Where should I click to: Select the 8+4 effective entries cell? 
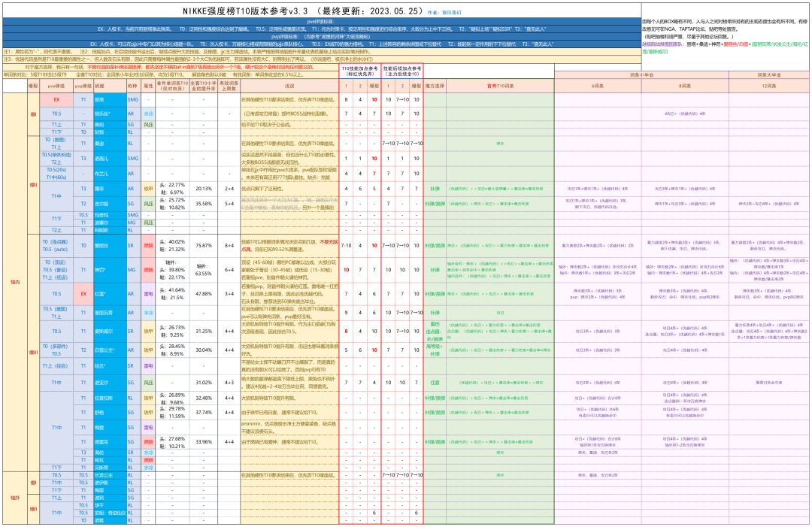229,245
